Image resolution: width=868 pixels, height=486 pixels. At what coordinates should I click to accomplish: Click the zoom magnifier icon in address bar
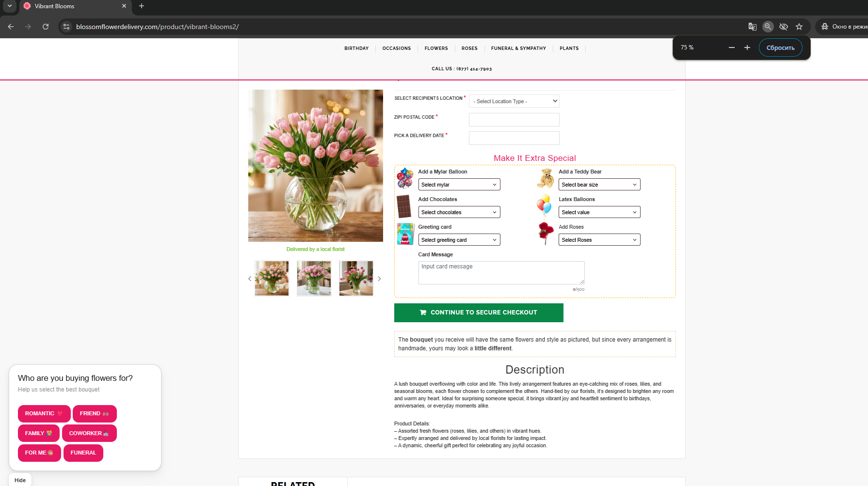click(768, 27)
